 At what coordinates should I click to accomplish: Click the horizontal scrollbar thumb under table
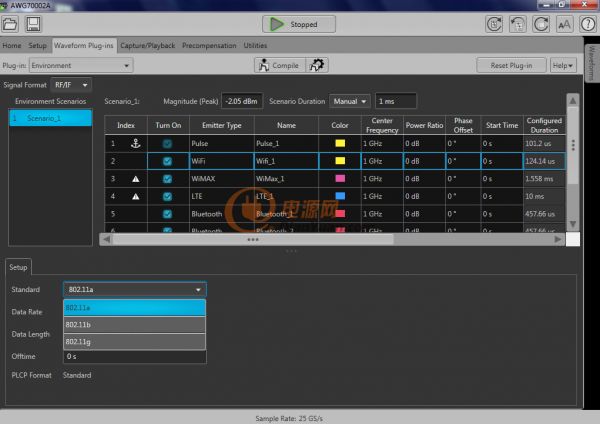[253, 239]
